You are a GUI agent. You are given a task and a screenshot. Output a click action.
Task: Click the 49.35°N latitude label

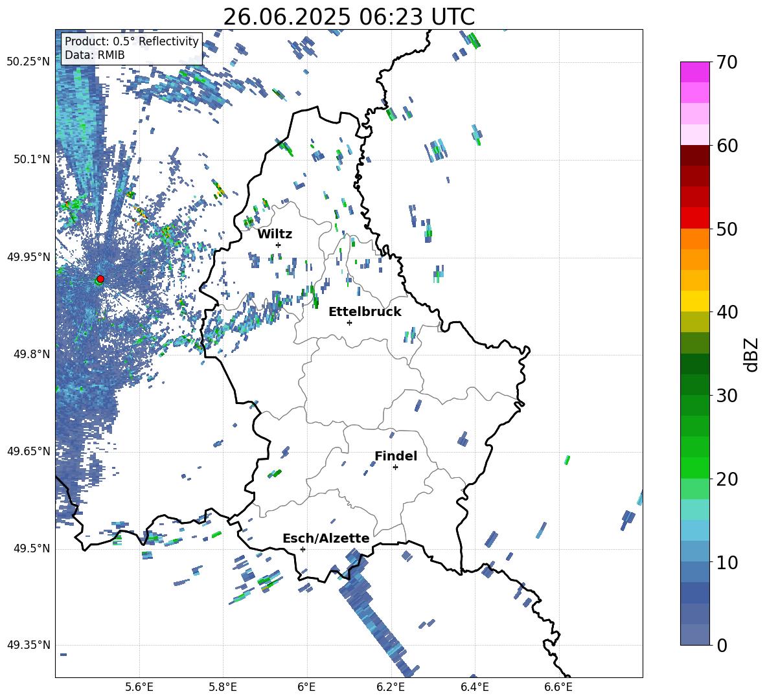pos(29,645)
